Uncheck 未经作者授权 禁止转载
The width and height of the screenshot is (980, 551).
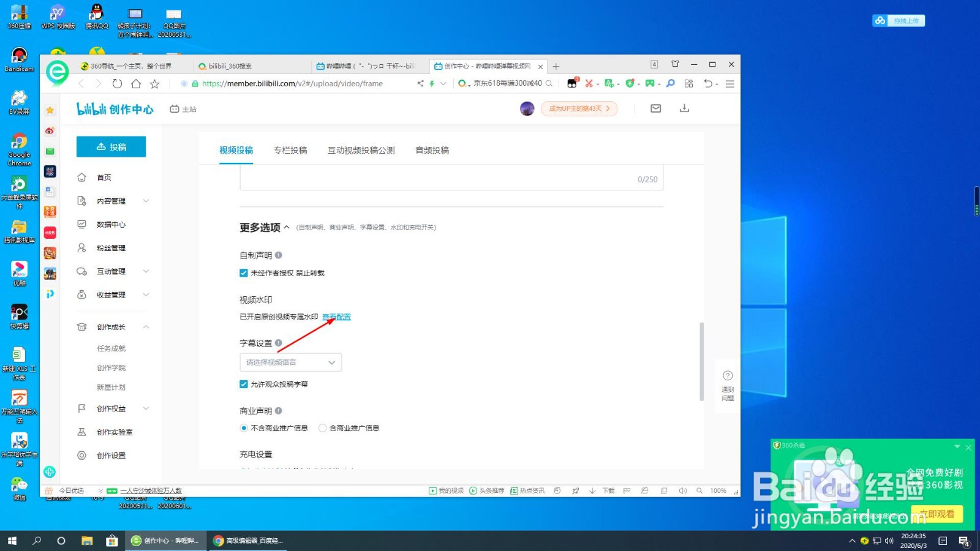[x=243, y=272]
